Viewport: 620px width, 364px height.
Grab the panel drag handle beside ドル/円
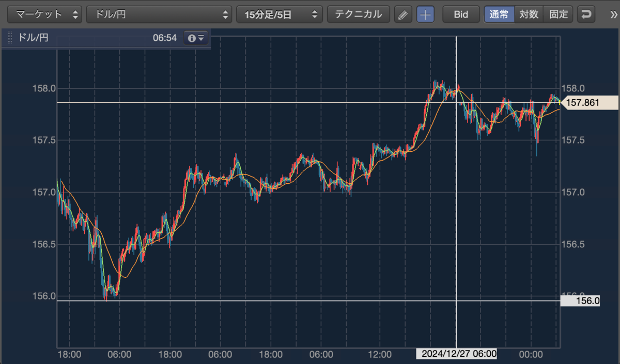(x=10, y=38)
